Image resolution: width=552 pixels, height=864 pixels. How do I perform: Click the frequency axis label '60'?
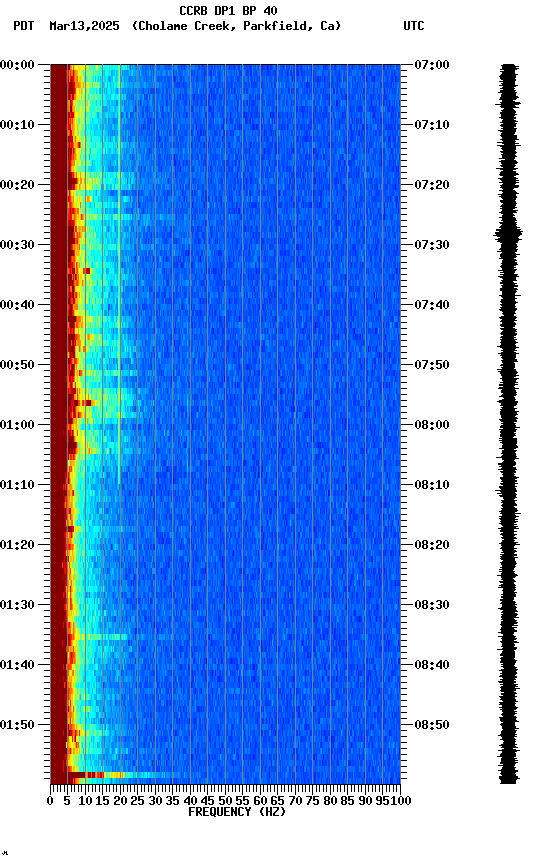pyautogui.click(x=260, y=801)
